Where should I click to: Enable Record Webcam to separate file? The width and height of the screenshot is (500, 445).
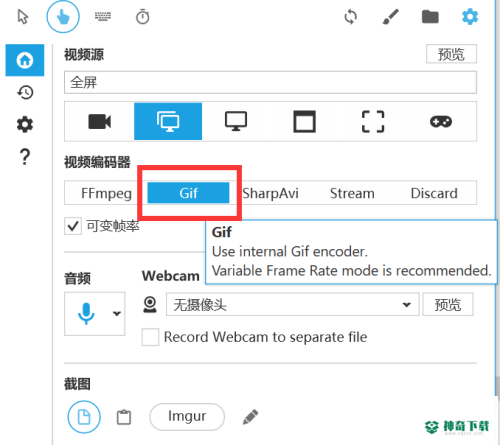point(150,337)
